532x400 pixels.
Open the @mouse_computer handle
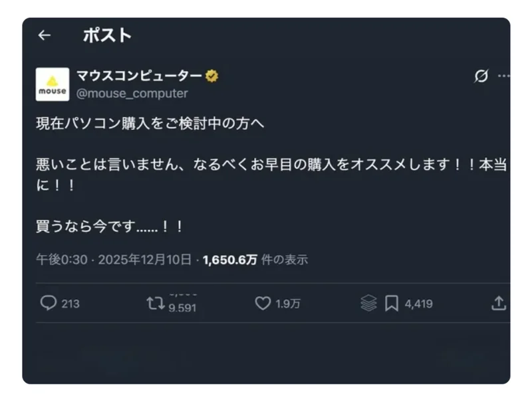pyautogui.click(x=132, y=94)
